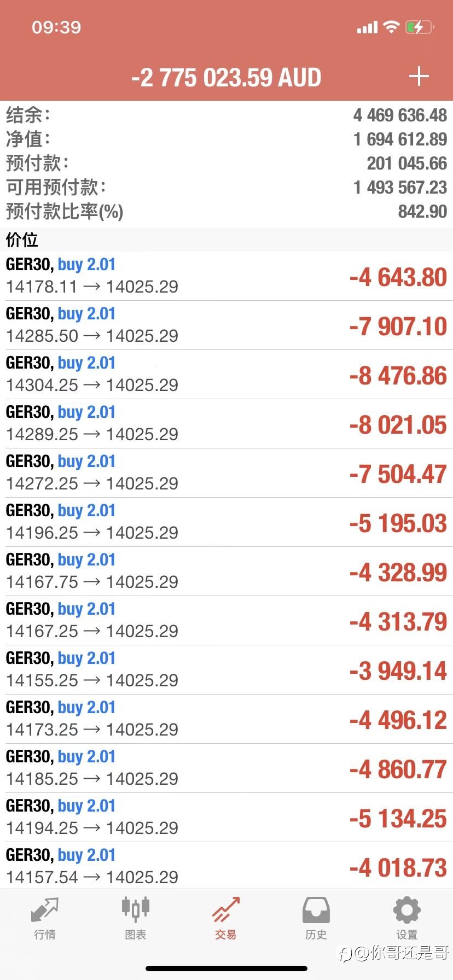This screenshot has width=453, height=980.
Task: Select GER30 position opened at 14289.25
Action: (226, 424)
